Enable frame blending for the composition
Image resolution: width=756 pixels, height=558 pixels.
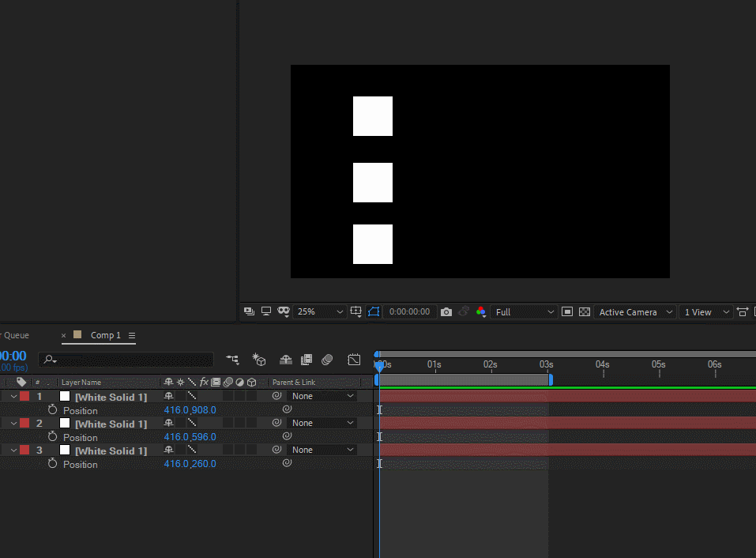click(307, 360)
